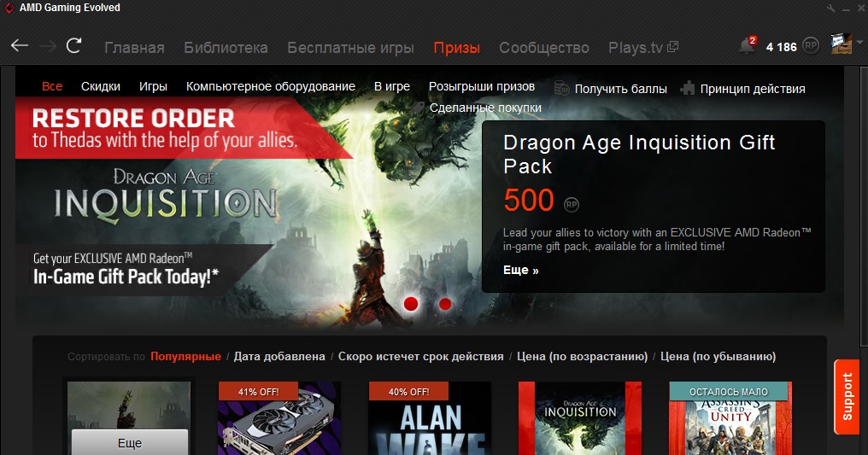Click the coins icon beside Получить баллы
Screen dimensions: 868x455
point(561,88)
